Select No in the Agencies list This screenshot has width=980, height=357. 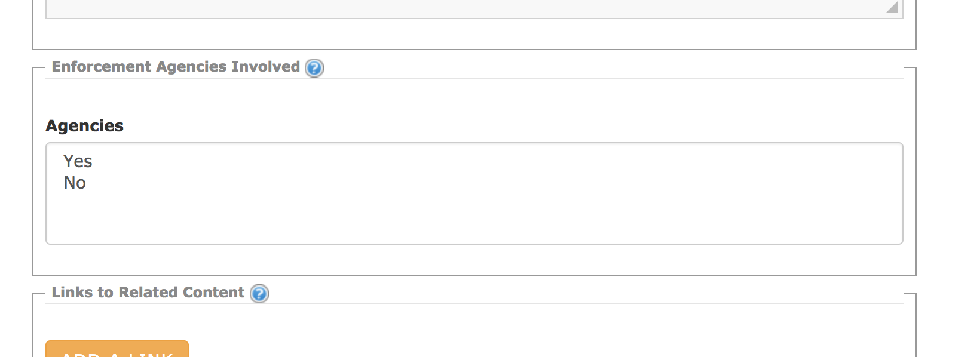tap(75, 183)
